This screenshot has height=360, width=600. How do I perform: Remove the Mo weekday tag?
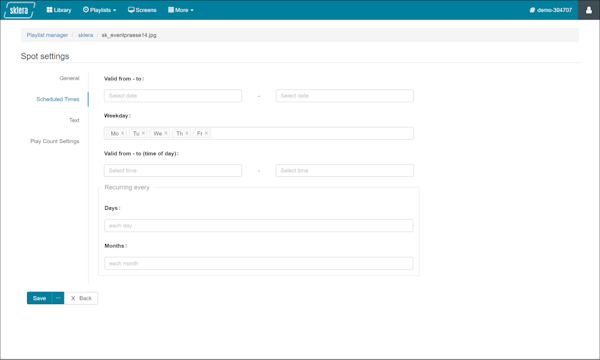click(x=122, y=133)
